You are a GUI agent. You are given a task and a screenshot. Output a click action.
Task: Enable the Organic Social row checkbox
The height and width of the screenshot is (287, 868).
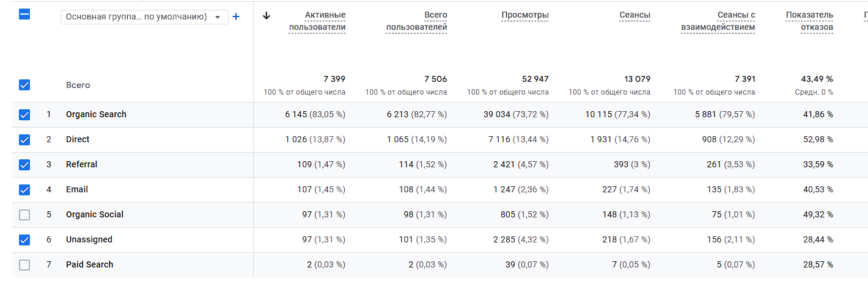[24, 215]
